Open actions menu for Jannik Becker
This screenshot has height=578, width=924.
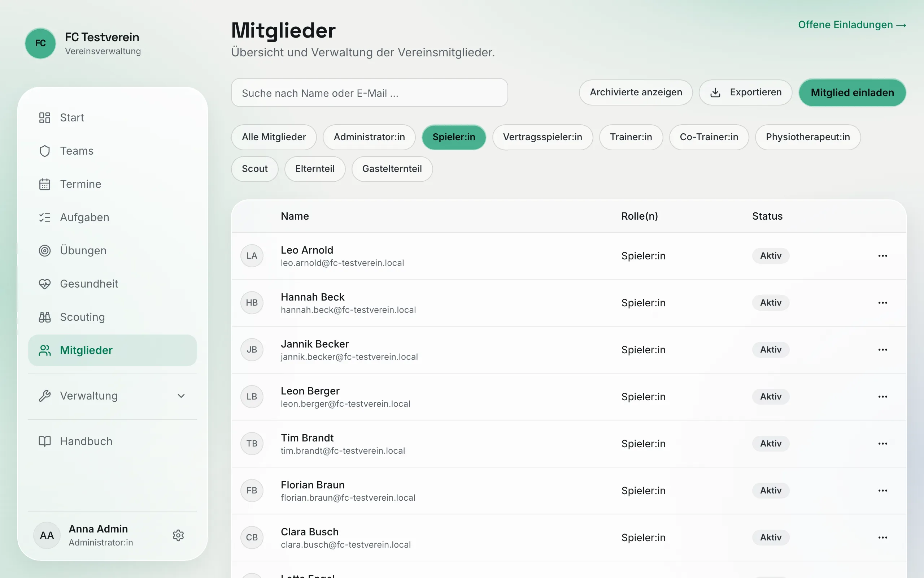tap(883, 350)
